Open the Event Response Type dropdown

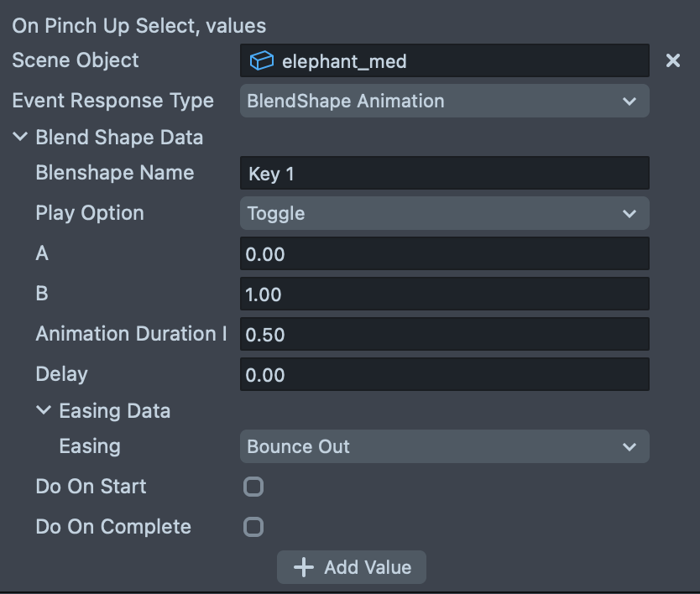pos(444,101)
